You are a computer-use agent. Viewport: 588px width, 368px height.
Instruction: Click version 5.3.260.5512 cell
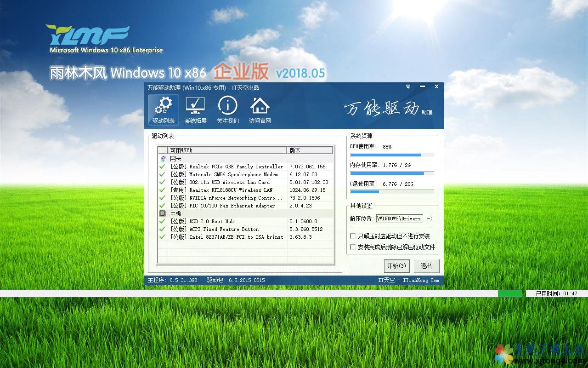coord(306,229)
